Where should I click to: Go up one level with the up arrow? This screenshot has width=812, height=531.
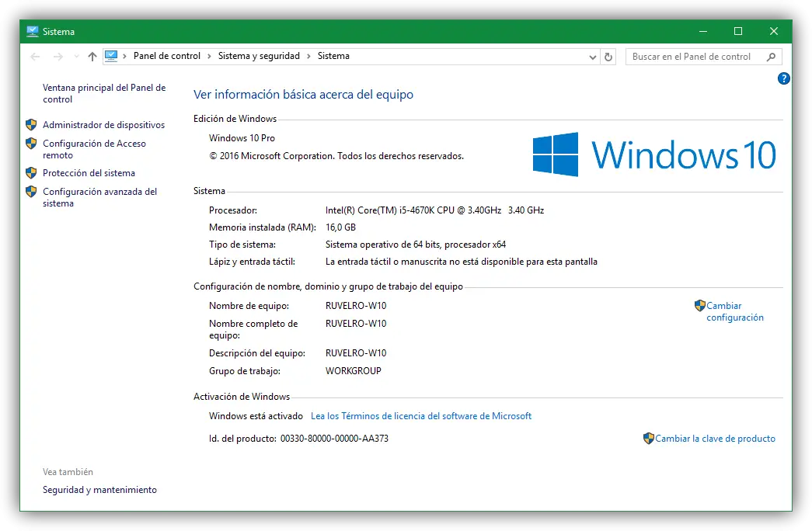92,57
